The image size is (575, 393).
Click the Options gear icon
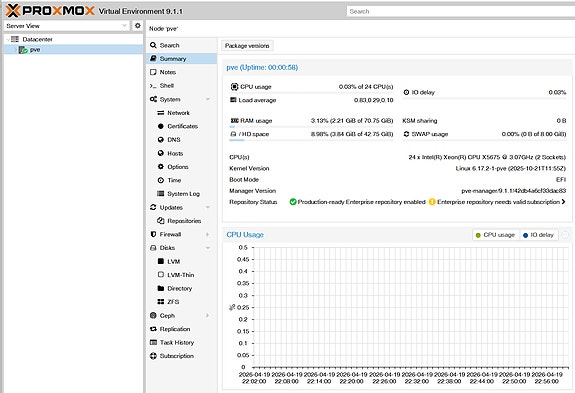pos(161,166)
